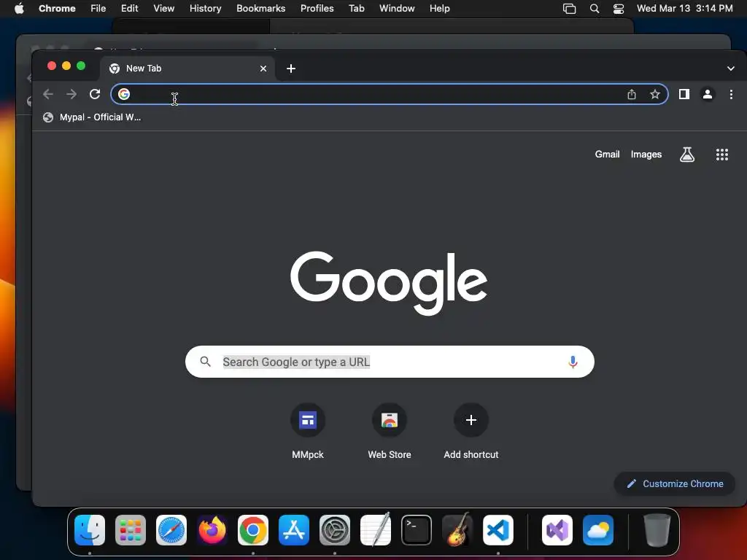The image size is (747, 560).
Task: Click the date and time display
Action: (684, 8)
